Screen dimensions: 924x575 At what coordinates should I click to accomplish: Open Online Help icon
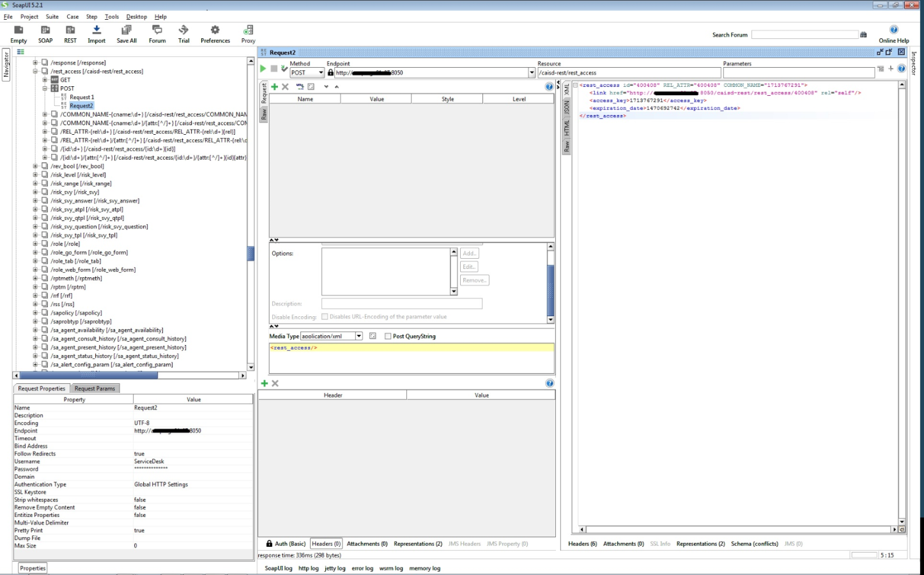tap(894, 30)
